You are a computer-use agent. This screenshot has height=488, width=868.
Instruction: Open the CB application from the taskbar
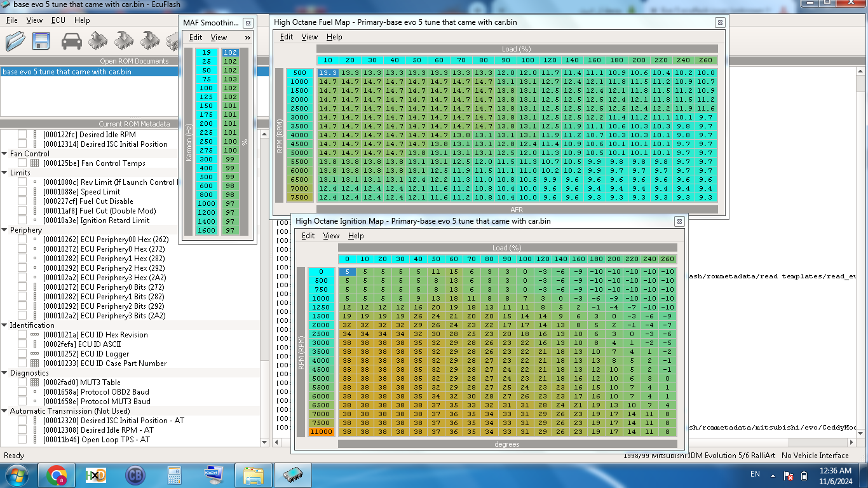click(x=135, y=475)
